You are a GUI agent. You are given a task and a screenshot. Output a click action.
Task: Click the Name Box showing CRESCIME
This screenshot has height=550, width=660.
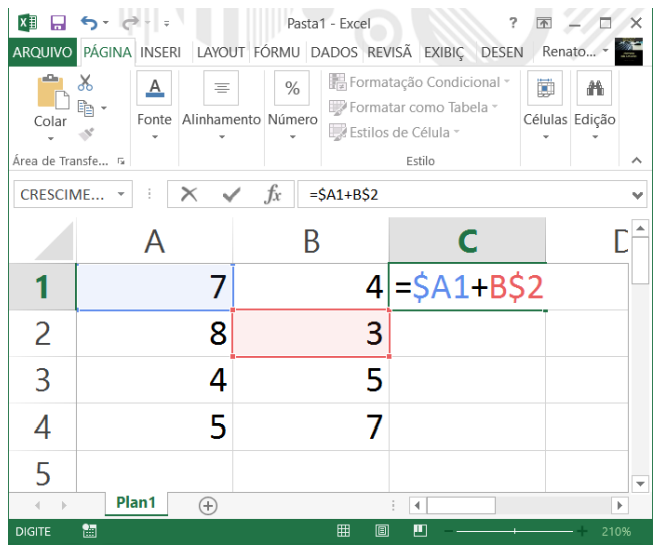63,194
